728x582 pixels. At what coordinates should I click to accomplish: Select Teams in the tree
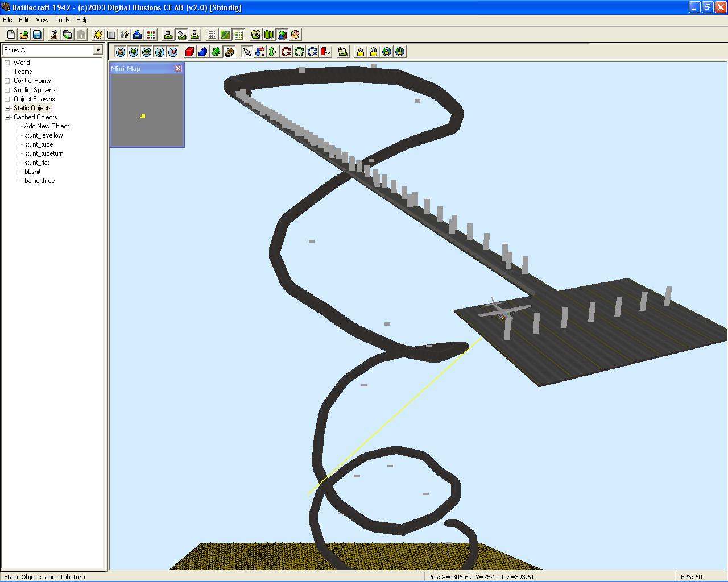click(x=23, y=72)
